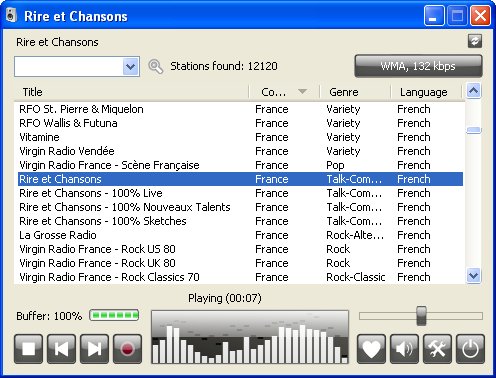Sort by the Language column header
496x378 pixels.
pos(426,92)
